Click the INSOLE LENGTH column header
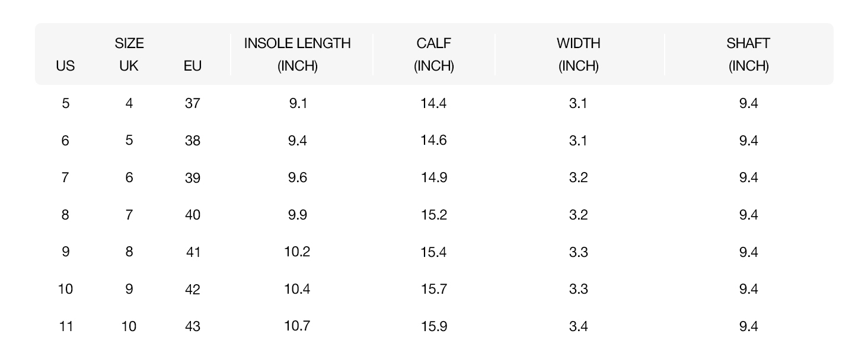 297,54
